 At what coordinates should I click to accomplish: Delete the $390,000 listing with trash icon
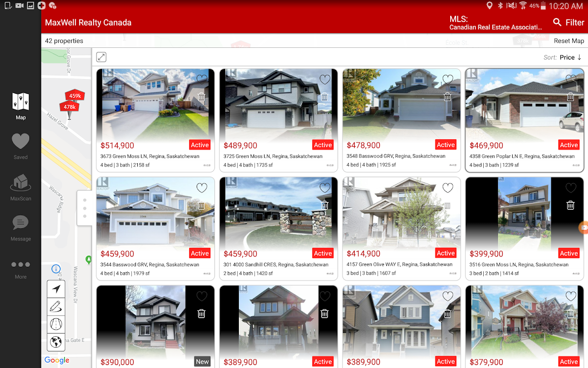(x=201, y=314)
